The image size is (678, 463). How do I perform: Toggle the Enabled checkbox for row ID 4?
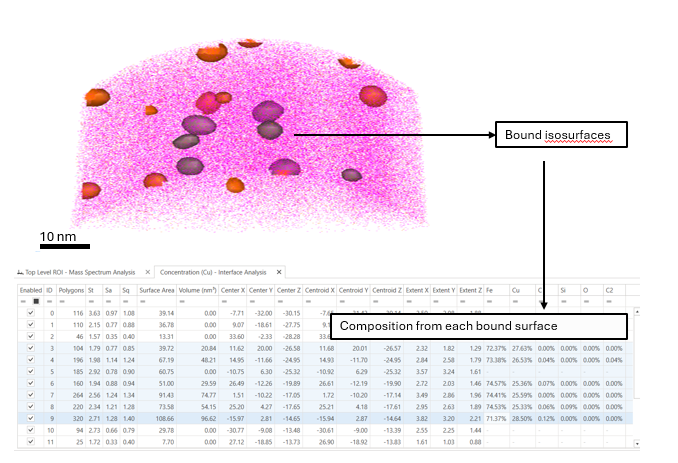pyautogui.click(x=30, y=359)
